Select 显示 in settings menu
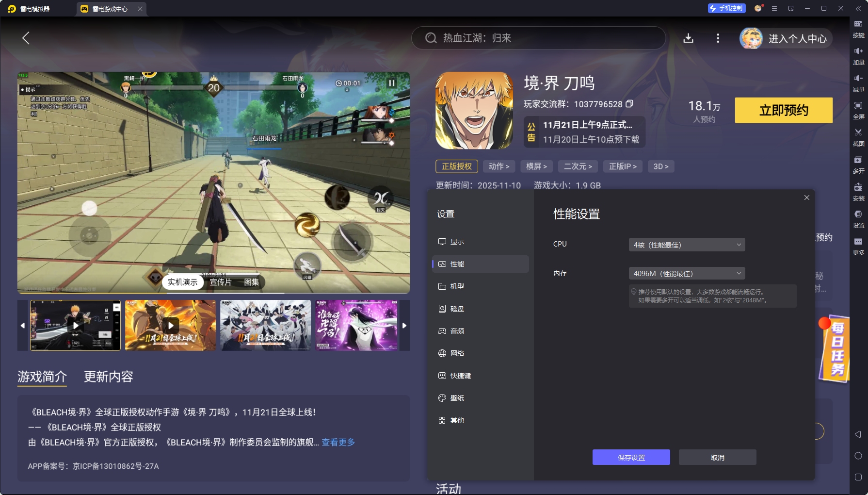This screenshot has height=495, width=868. click(481, 242)
